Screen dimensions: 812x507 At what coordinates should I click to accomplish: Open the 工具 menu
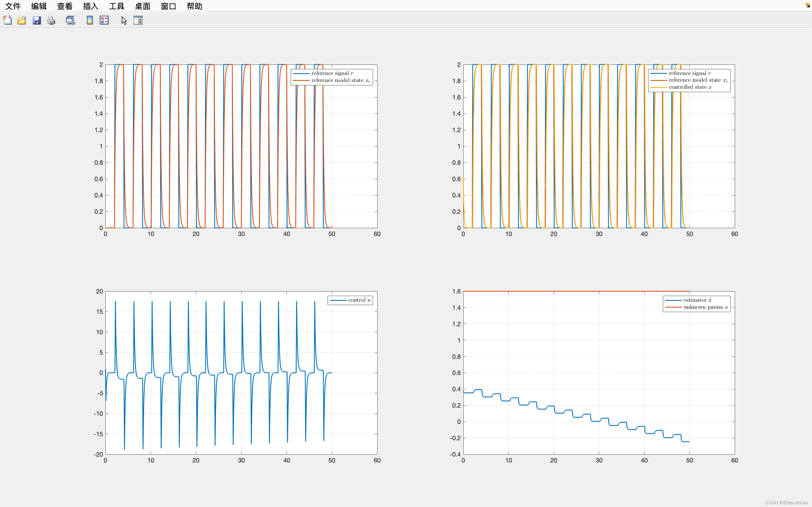coord(116,6)
